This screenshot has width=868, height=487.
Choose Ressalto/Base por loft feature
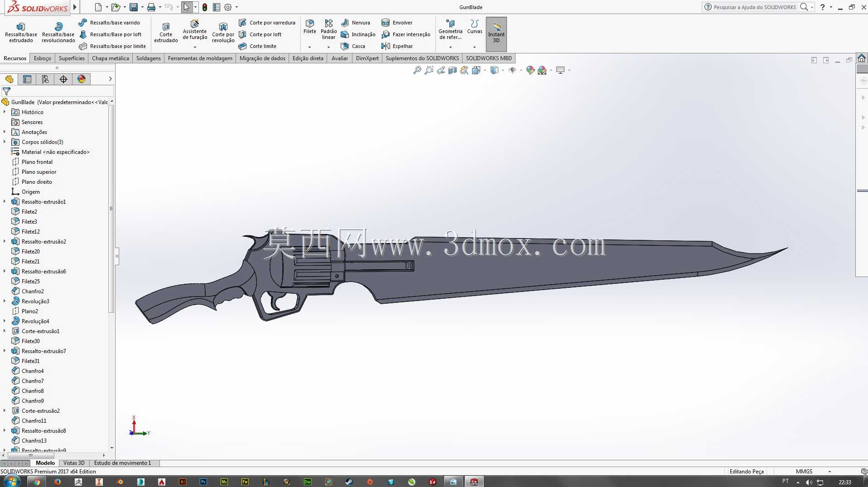[x=110, y=34]
